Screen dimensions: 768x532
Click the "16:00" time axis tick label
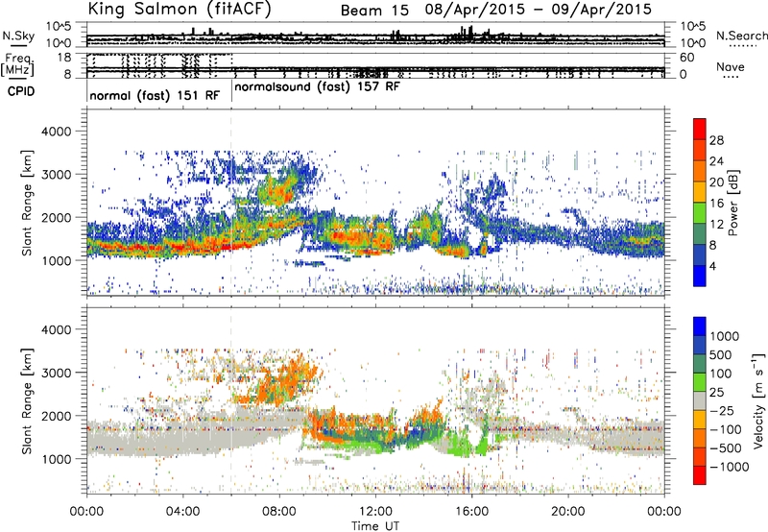click(471, 512)
